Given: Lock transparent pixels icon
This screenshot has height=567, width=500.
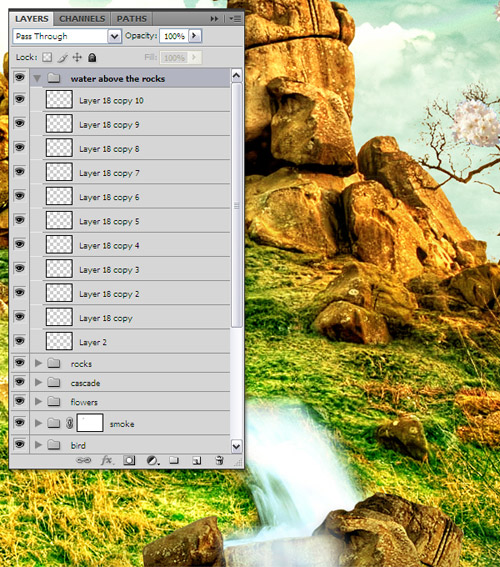Looking at the screenshot, I should coord(47,57).
